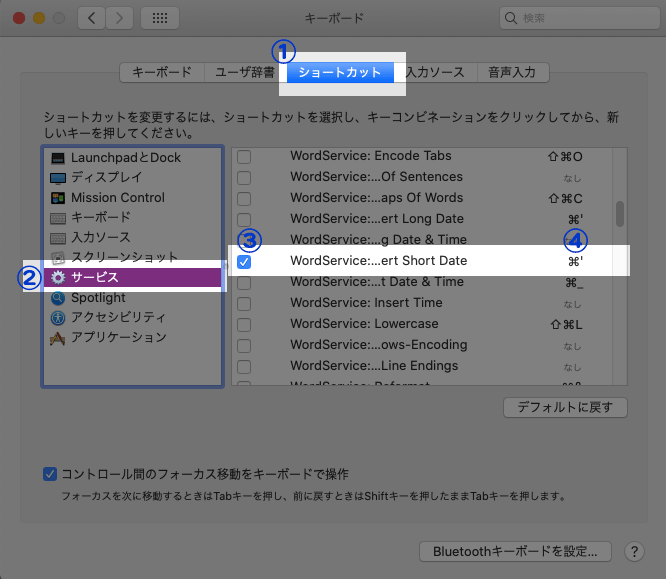This screenshot has width=666, height=579.
Task: Select the ディスプレイ display icon
Action: pyautogui.click(x=58, y=178)
